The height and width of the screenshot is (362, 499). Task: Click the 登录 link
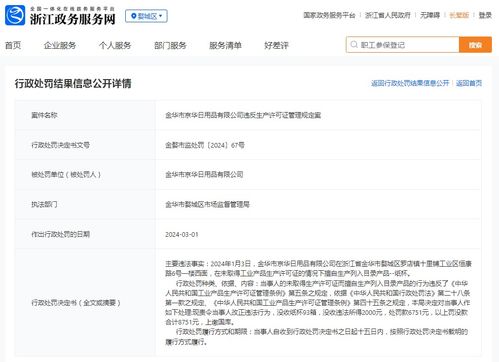click(x=485, y=15)
